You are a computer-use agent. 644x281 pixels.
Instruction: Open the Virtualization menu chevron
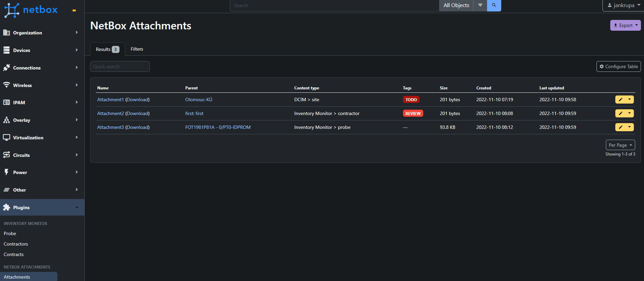point(77,137)
